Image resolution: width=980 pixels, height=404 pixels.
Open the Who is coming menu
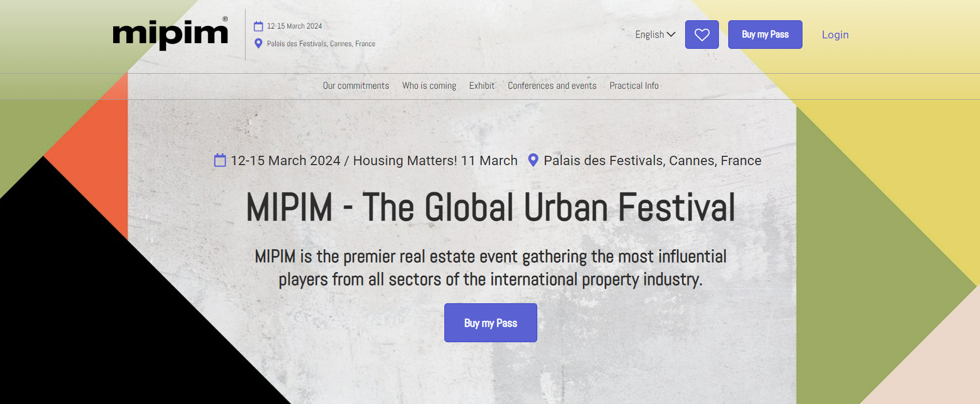pyautogui.click(x=429, y=86)
